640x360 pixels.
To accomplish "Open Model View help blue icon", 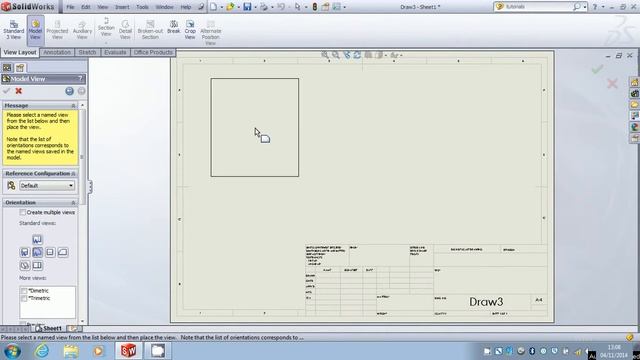I will tap(69, 91).
